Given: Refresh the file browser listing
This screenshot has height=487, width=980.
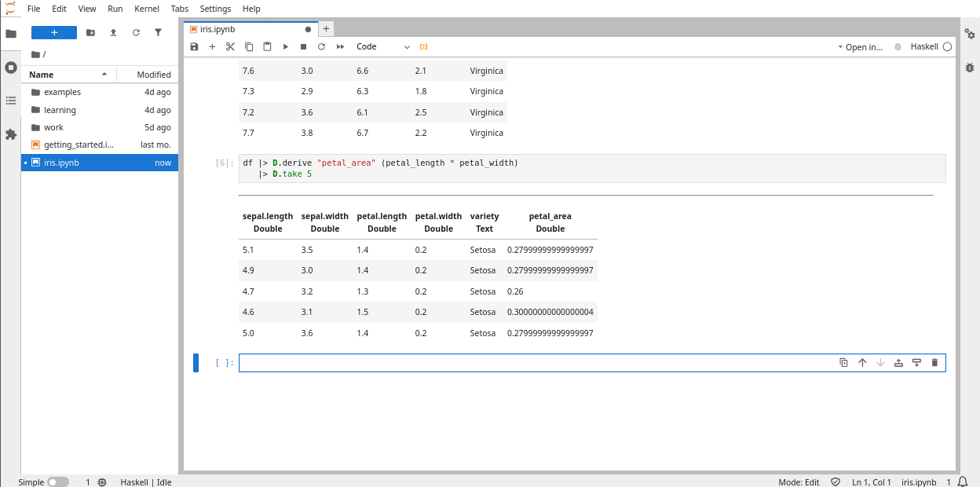Looking at the screenshot, I should [x=136, y=32].
